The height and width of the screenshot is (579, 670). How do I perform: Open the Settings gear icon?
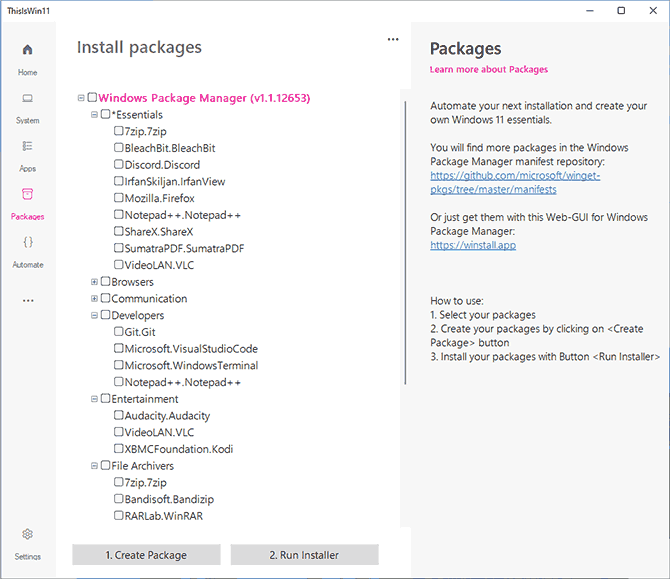coord(27,534)
